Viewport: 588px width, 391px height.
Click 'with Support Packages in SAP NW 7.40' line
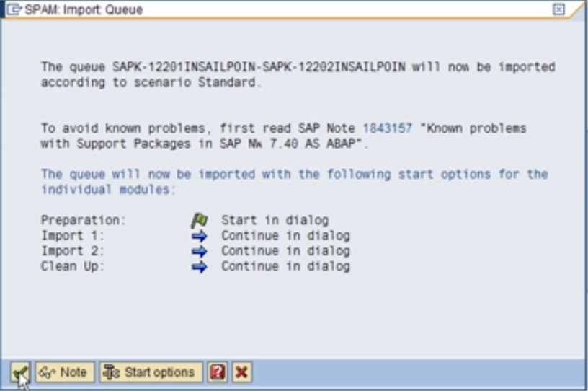(205, 144)
